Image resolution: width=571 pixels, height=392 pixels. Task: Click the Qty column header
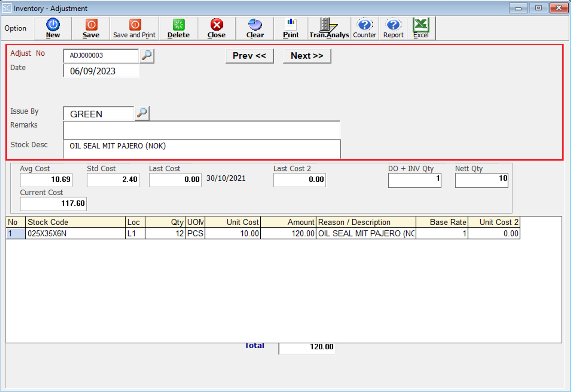click(165, 222)
